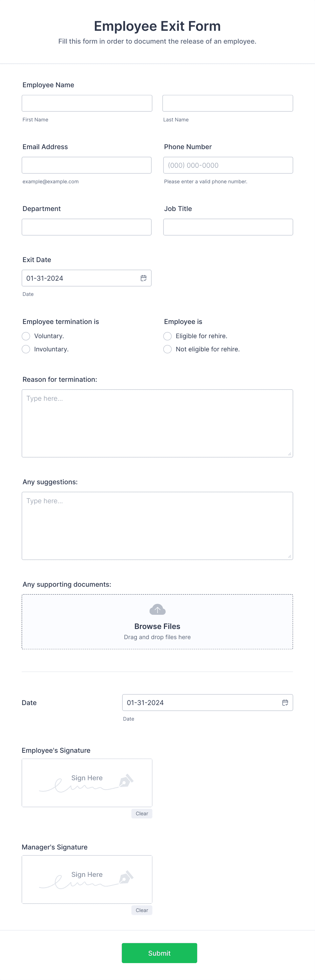Click the Phone Number field
315x980 pixels.
(x=228, y=165)
